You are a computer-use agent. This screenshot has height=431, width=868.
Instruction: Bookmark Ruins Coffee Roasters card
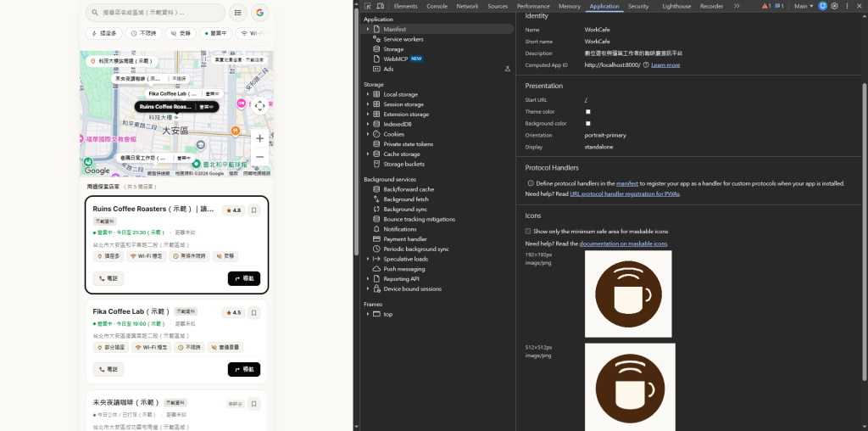coord(254,210)
